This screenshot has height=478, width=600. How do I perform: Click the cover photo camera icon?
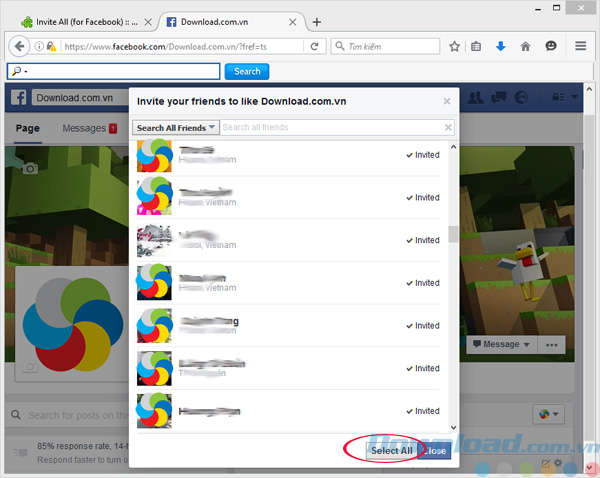30,168
